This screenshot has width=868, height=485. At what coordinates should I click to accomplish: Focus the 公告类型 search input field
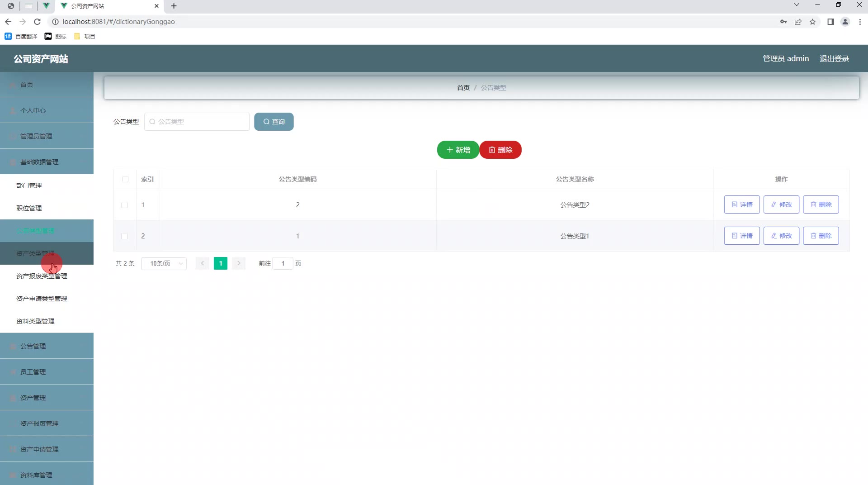(197, 122)
